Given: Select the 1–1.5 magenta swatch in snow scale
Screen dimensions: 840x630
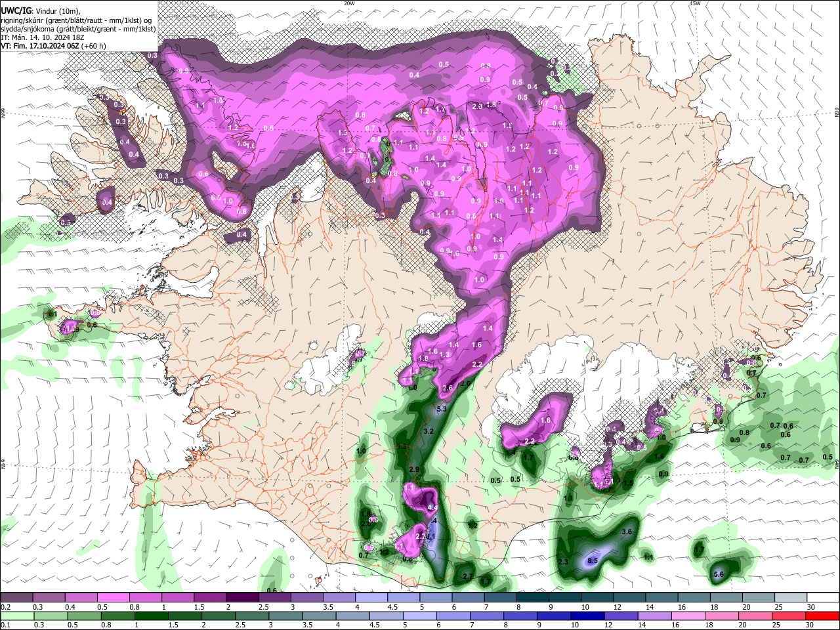Looking at the screenshot, I should 177,598.
